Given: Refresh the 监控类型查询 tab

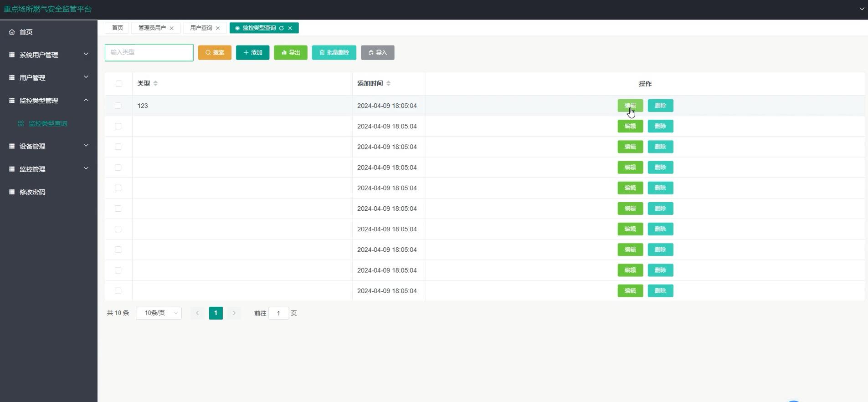Looking at the screenshot, I should [282, 28].
